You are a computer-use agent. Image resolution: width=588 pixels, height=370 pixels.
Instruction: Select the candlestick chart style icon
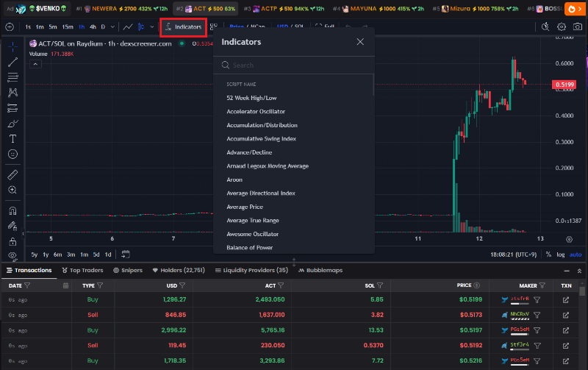click(141, 27)
